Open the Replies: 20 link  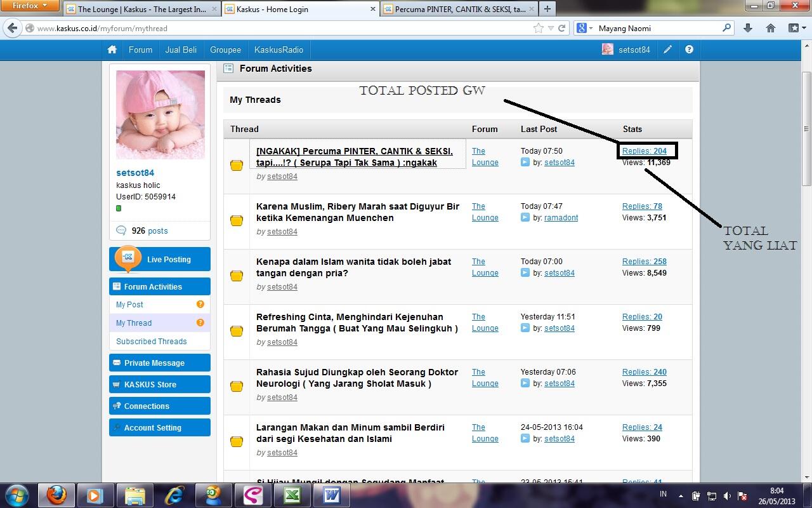[x=642, y=317]
